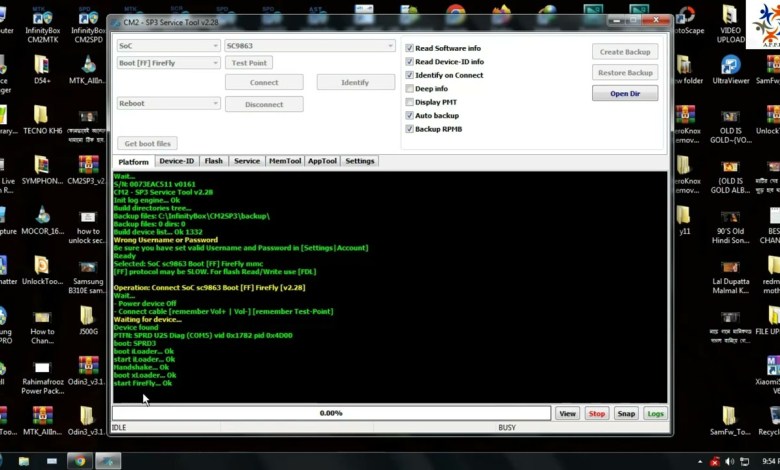The width and height of the screenshot is (780, 470).
Task: Open the SC9863 model dropdown
Action: click(x=309, y=46)
